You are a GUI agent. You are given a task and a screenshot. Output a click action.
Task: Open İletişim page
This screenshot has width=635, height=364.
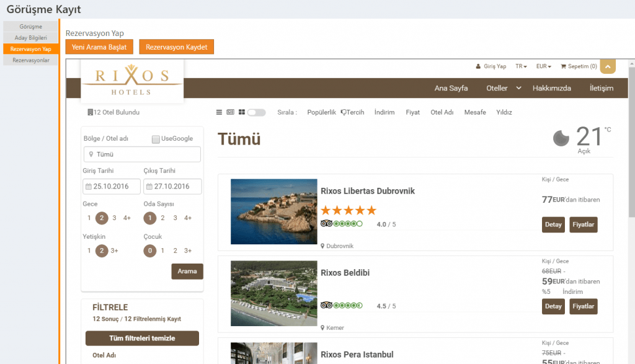tap(601, 88)
